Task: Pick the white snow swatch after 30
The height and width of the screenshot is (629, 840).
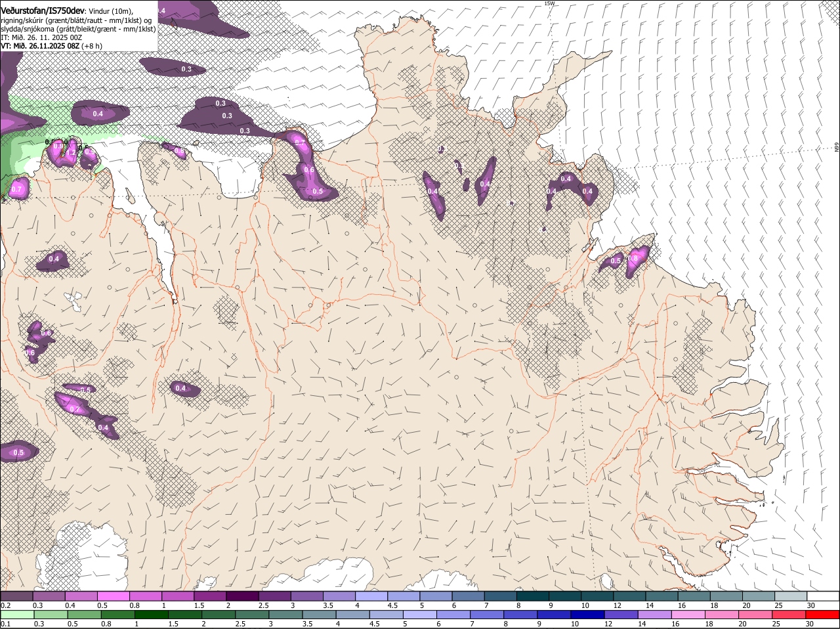Action: 824,596
